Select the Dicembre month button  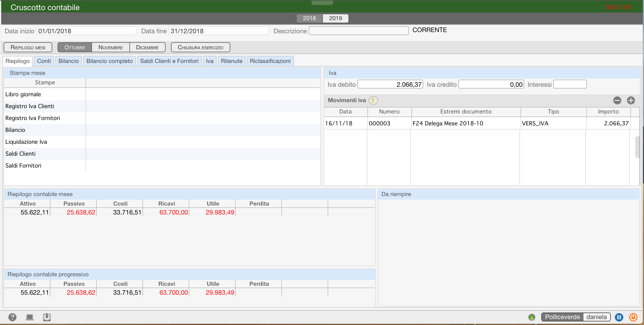pyautogui.click(x=147, y=48)
